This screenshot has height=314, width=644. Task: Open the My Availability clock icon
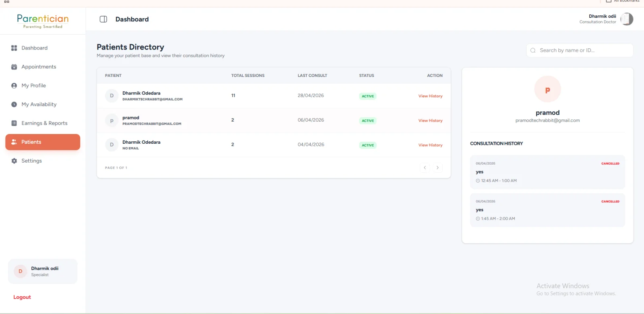click(x=14, y=104)
